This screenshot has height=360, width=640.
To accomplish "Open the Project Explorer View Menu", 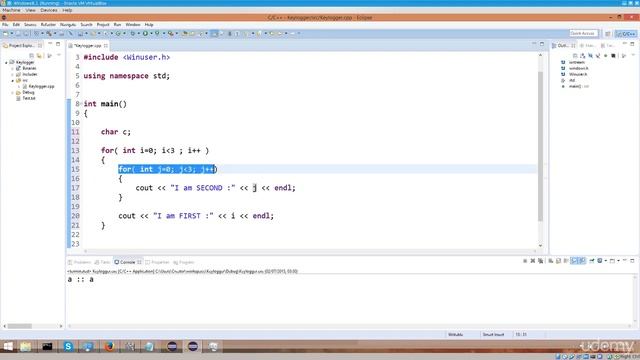I will coord(58,56).
